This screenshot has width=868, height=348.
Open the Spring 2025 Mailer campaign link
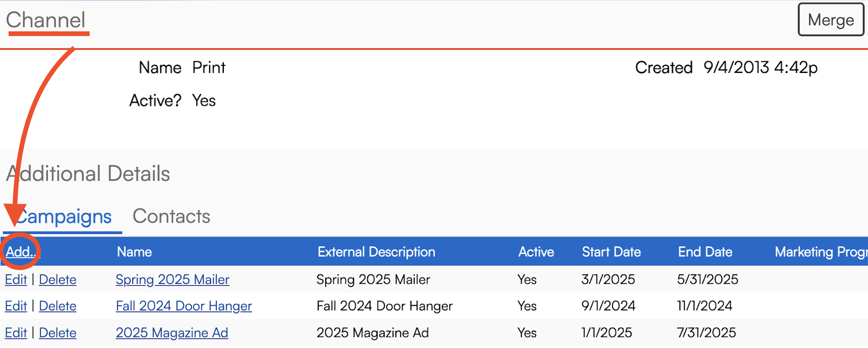tap(172, 280)
